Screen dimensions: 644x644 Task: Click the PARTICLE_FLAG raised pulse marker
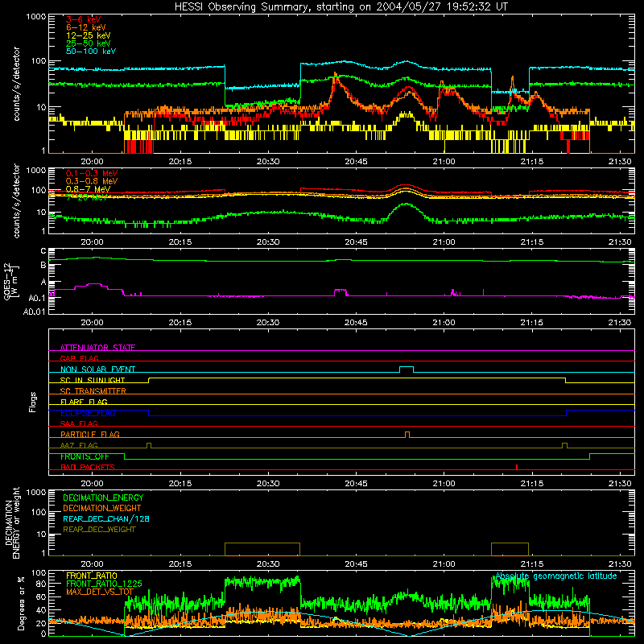click(407, 435)
